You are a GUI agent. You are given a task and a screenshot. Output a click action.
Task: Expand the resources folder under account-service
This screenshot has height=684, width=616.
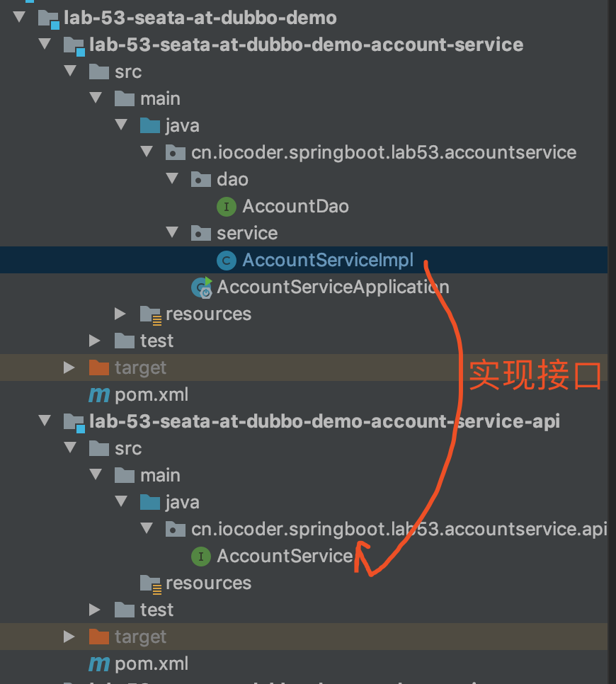pyautogui.click(x=120, y=314)
